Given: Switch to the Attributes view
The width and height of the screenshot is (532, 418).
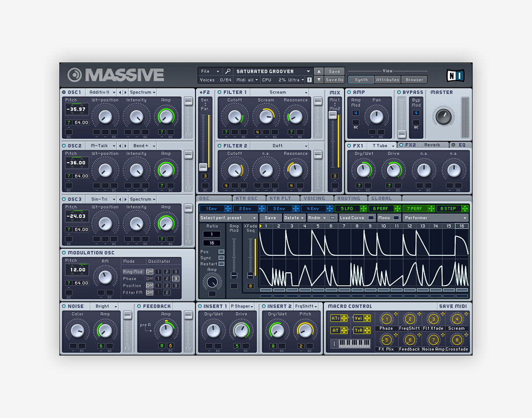Looking at the screenshot, I should pos(387,80).
